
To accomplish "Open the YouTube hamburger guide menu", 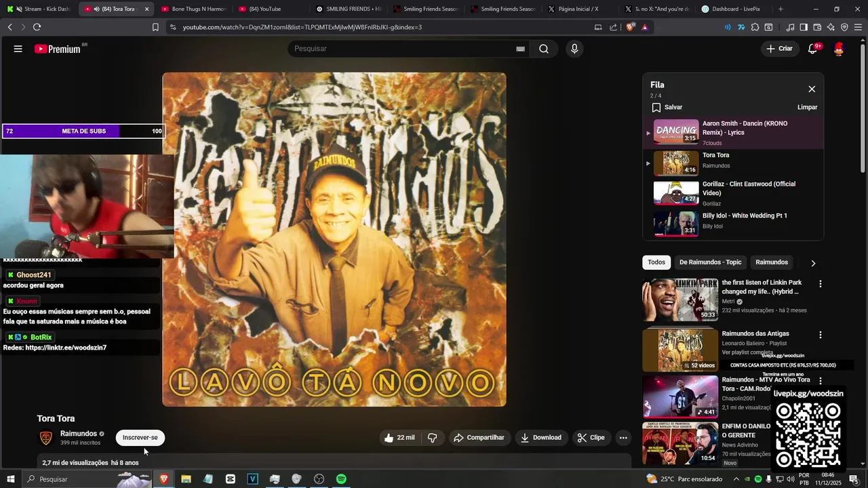I will pos(18,49).
